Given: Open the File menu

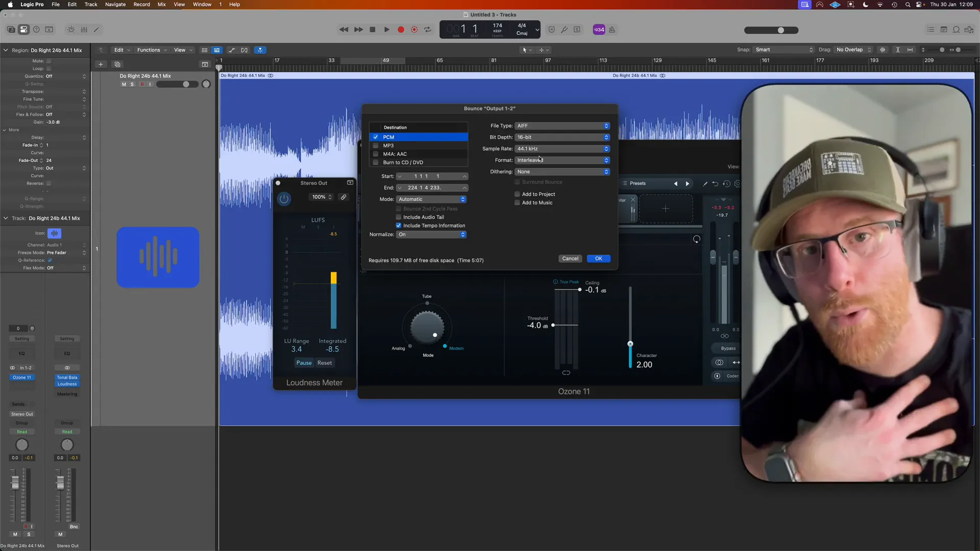Looking at the screenshot, I should 56,4.
